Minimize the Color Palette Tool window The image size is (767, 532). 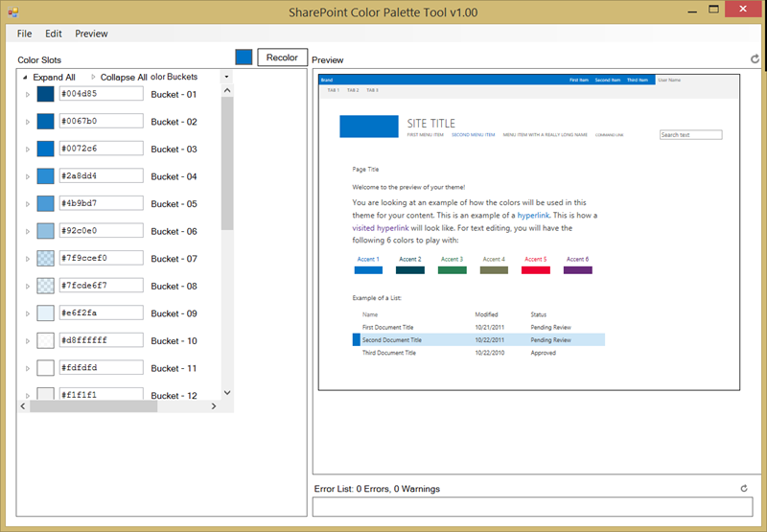pos(692,11)
